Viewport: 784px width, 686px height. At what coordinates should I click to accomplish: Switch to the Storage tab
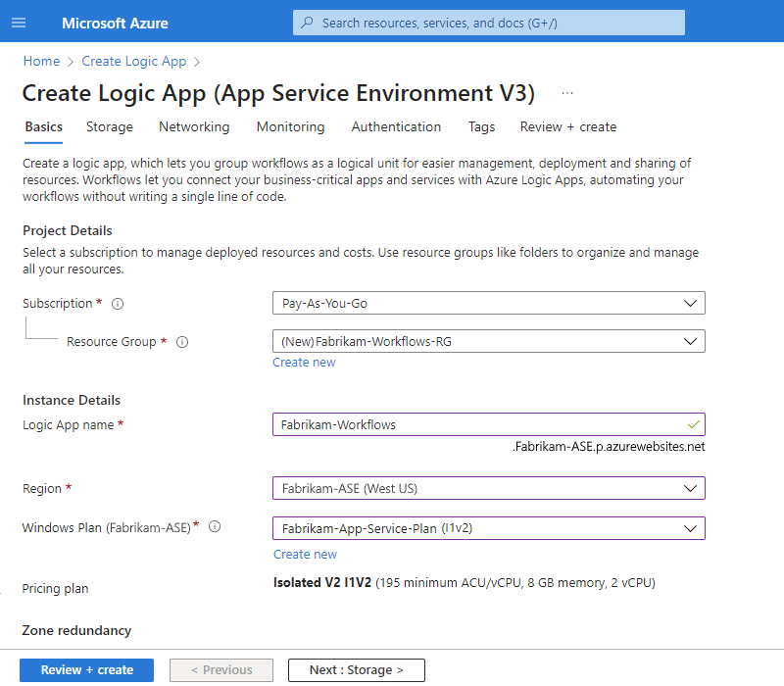coord(110,127)
